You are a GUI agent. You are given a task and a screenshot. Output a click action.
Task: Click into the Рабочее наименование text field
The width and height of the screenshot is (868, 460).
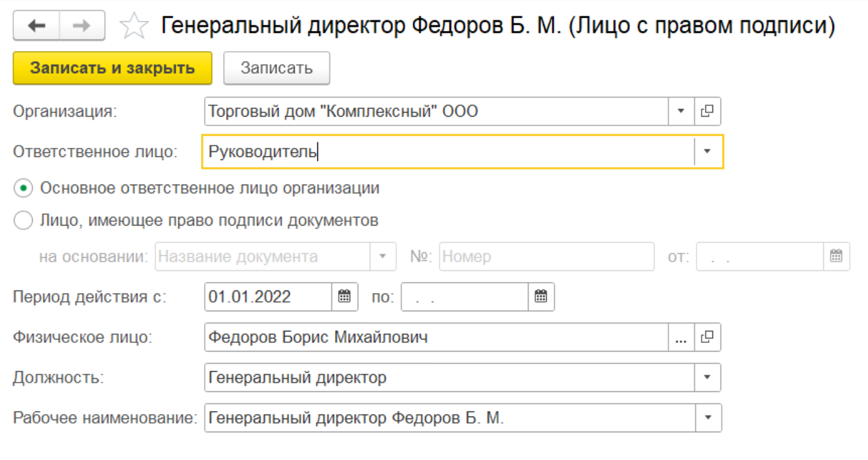448,418
